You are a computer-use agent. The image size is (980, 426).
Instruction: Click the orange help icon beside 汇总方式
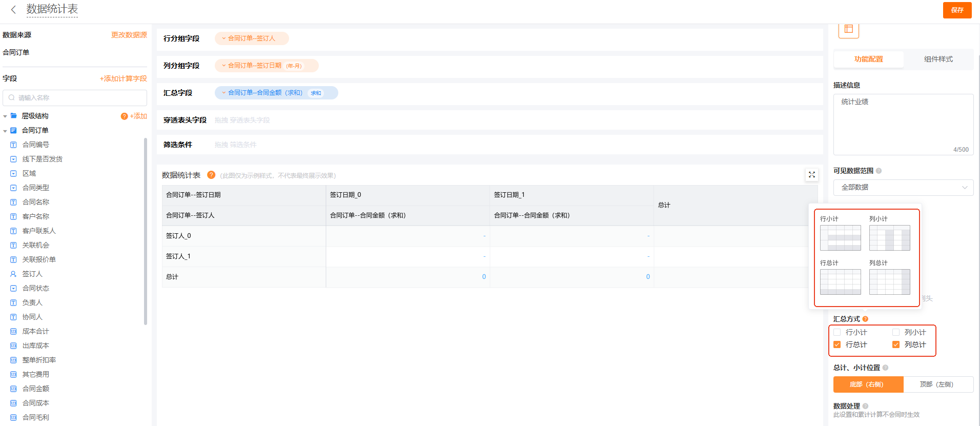[865, 319]
